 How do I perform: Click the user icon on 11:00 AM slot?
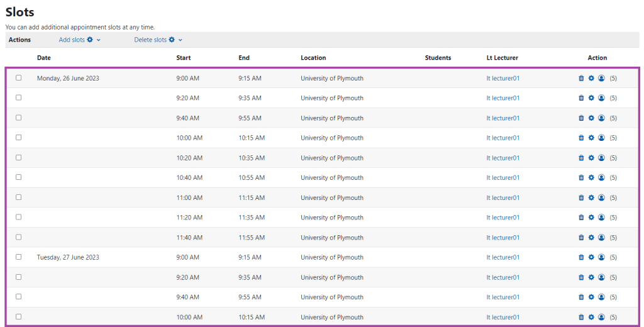click(x=601, y=197)
